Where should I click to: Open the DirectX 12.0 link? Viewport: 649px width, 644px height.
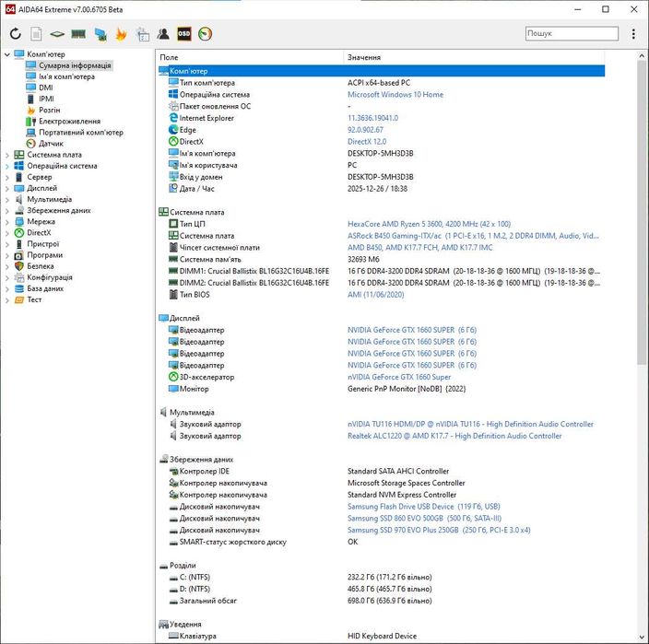point(367,142)
